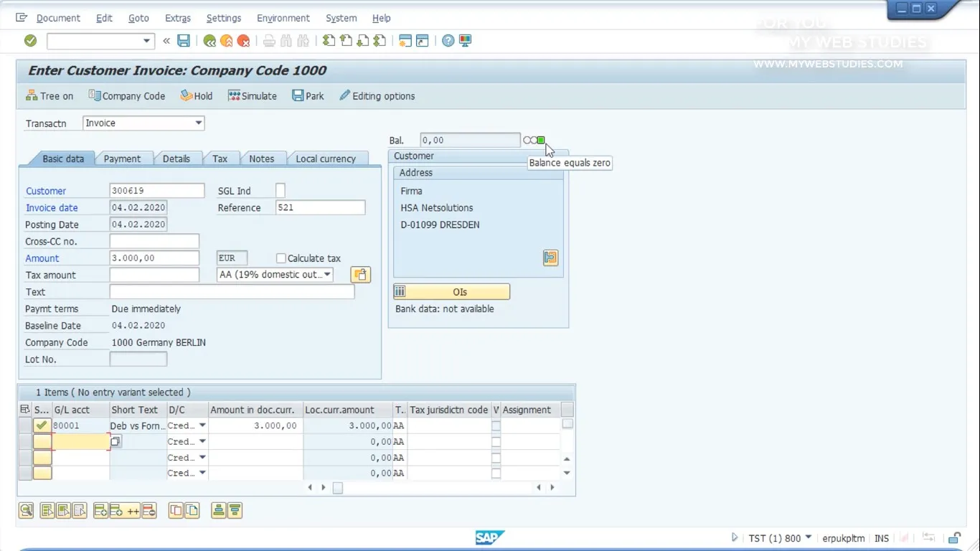Click the Company Code button
This screenshot has width=980, height=551.
click(x=126, y=96)
